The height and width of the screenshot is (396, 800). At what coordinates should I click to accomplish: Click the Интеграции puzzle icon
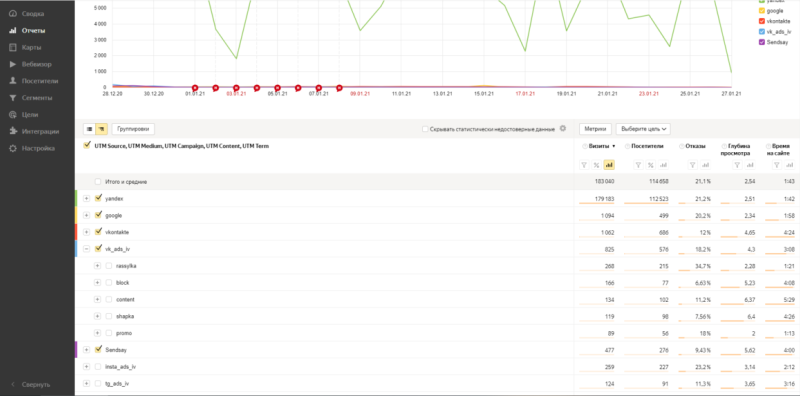13,132
